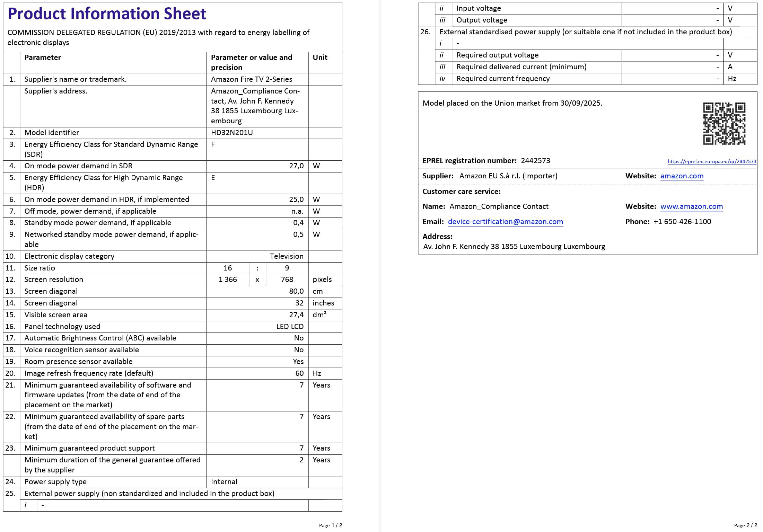Click the Product Information Sheet title
The height and width of the screenshot is (532, 763).
[107, 14]
